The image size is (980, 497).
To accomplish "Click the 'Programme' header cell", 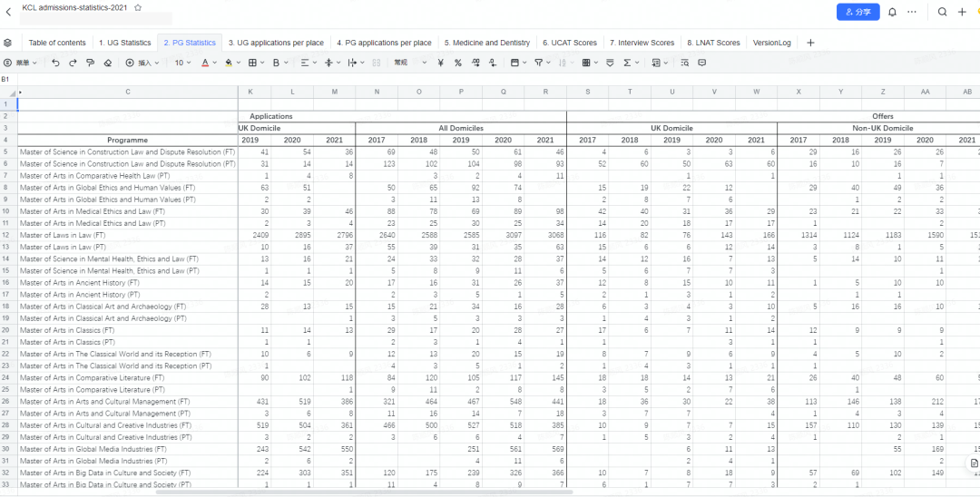I will pos(128,140).
